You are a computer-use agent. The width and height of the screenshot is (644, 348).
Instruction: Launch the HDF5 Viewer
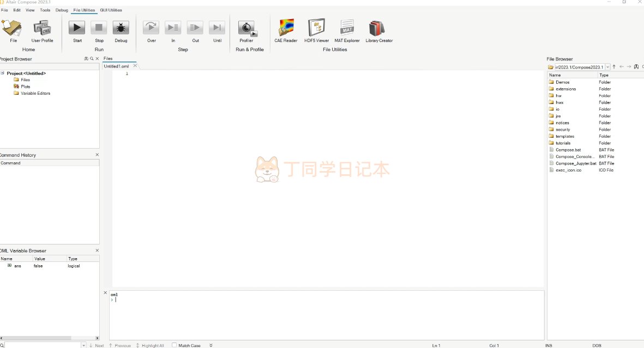click(316, 28)
